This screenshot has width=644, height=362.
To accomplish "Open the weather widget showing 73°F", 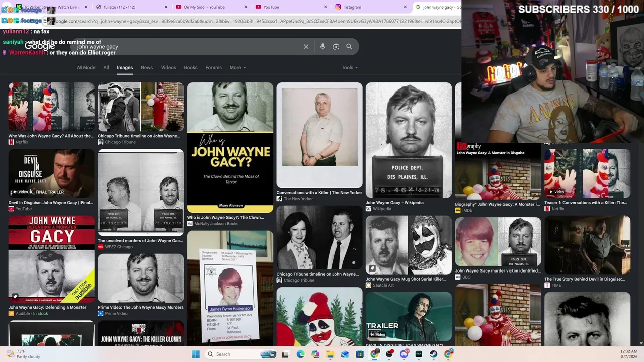I will (23, 354).
